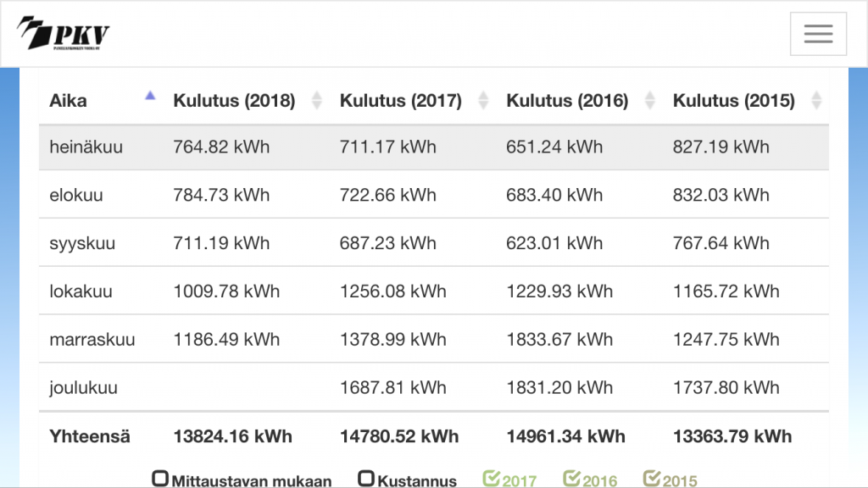
Task: Open the hamburger navigation menu
Action: tap(818, 34)
